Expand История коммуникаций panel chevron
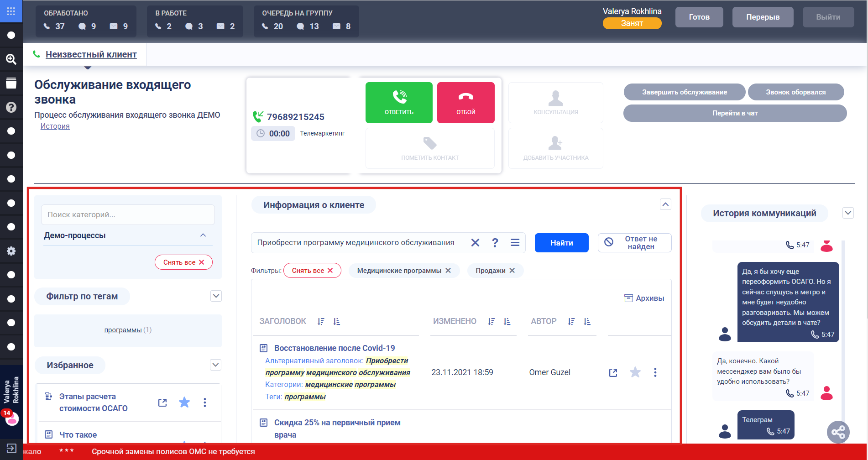868x460 pixels. 848,213
